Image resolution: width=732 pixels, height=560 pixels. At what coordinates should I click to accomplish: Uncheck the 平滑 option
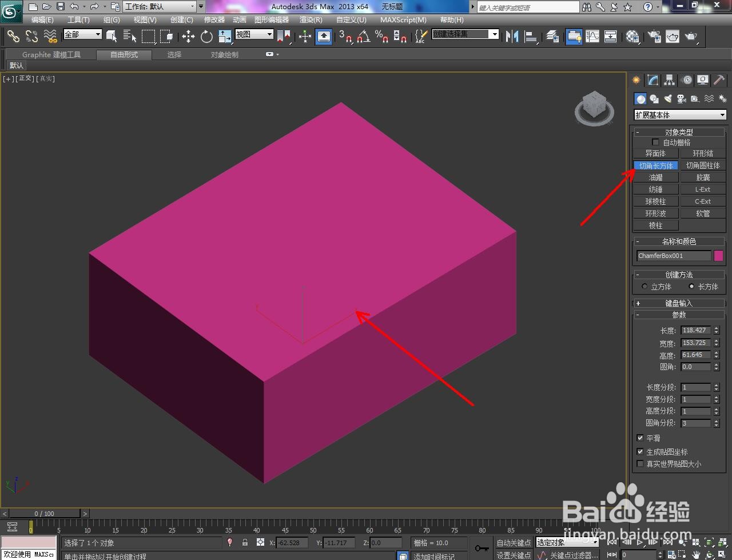640,438
